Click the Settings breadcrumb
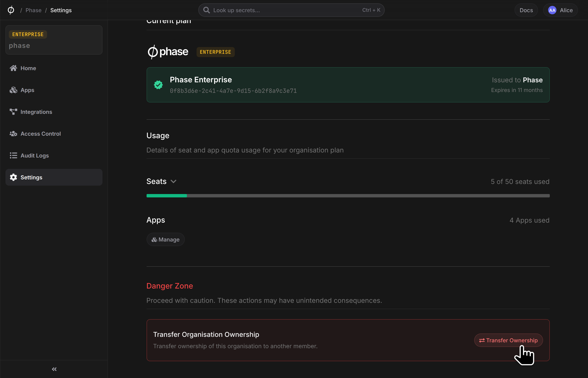This screenshot has width=588, height=378. [x=61, y=10]
